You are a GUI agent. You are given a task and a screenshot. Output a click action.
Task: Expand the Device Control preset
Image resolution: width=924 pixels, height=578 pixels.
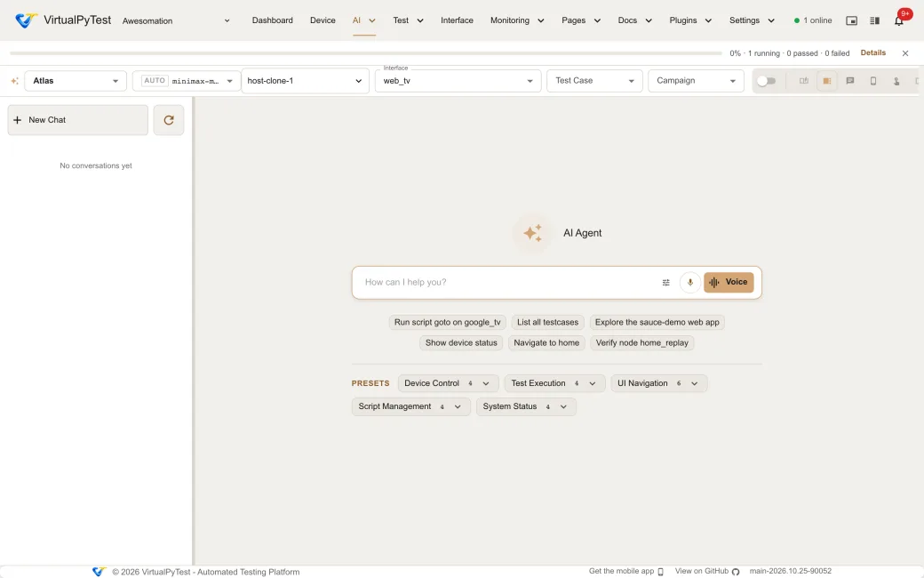[448, 383]
